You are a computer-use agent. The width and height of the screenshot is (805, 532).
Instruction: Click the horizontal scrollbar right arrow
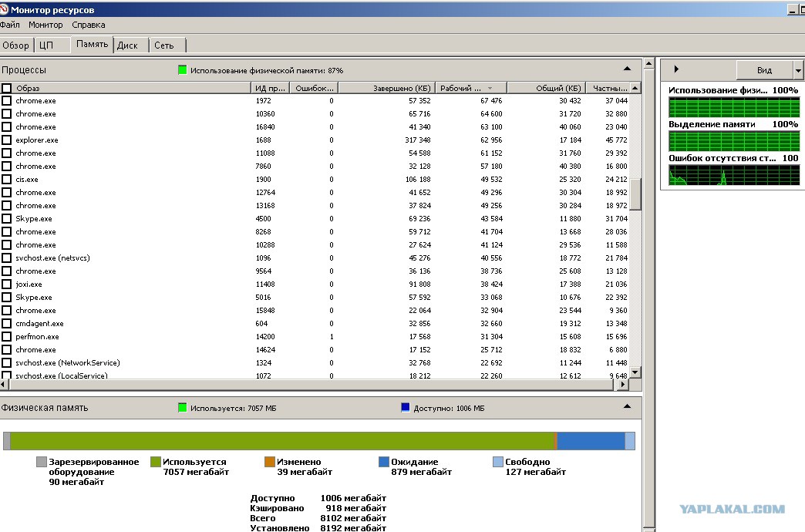coord(623,383)
